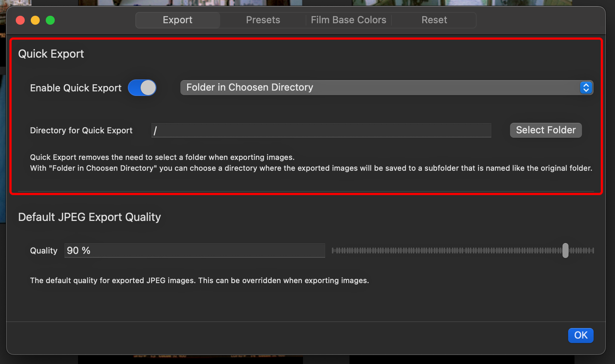This screenshot has width=615, height=364.
Task: Switch to the Presets tab
Action: pos(263,20)
